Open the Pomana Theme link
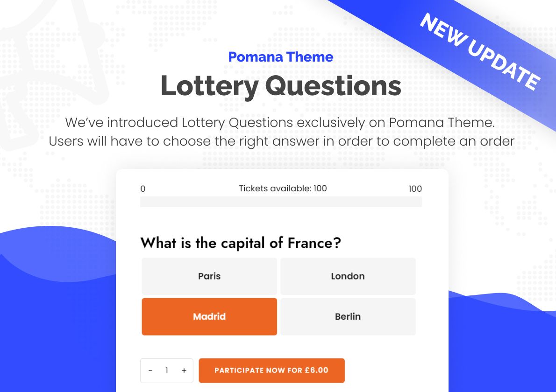This screenshot has width=556, height=392. (280, 57)
